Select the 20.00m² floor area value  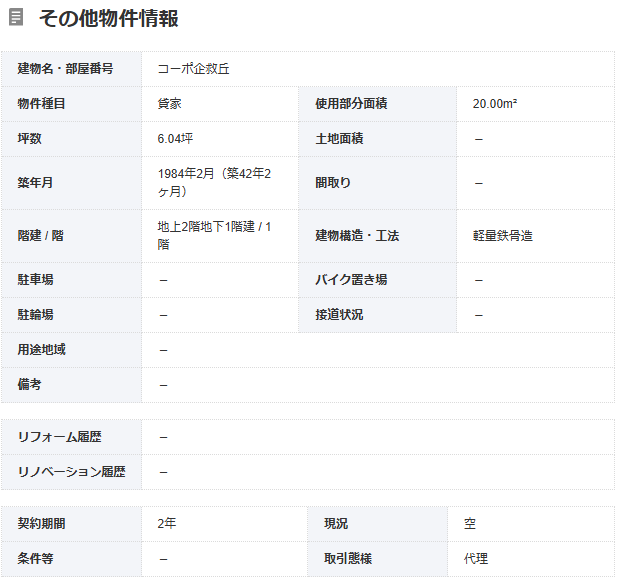495,104
